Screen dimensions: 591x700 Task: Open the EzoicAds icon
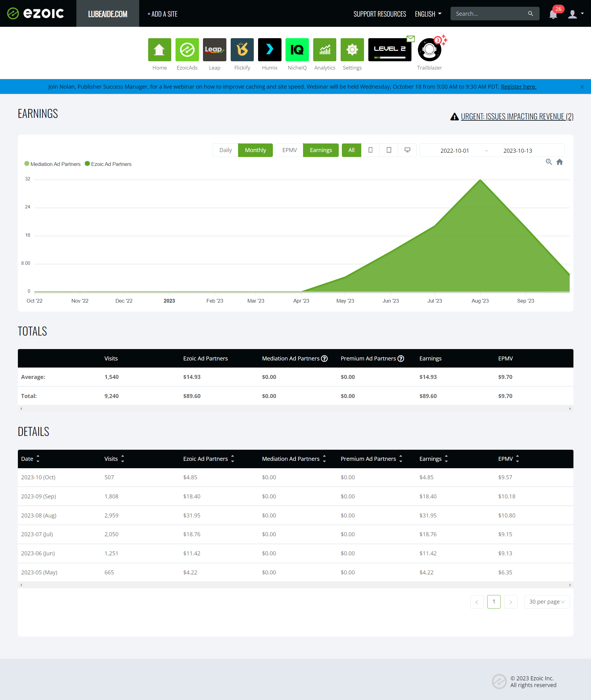coord(187,50)
